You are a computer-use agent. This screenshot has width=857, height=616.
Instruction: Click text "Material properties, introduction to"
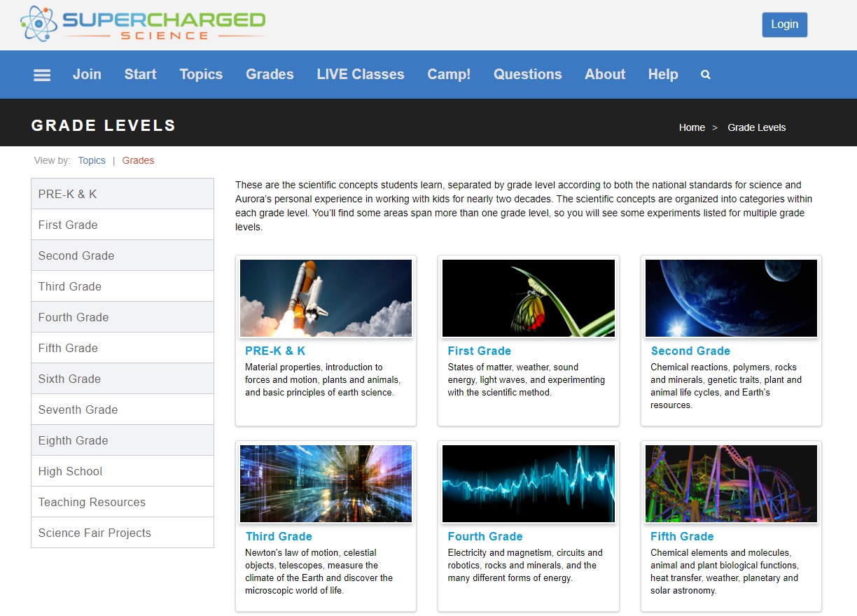click(x=314, y=367)
